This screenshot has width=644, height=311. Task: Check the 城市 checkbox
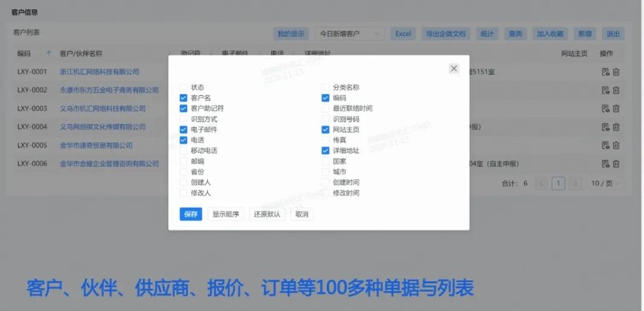325,172
